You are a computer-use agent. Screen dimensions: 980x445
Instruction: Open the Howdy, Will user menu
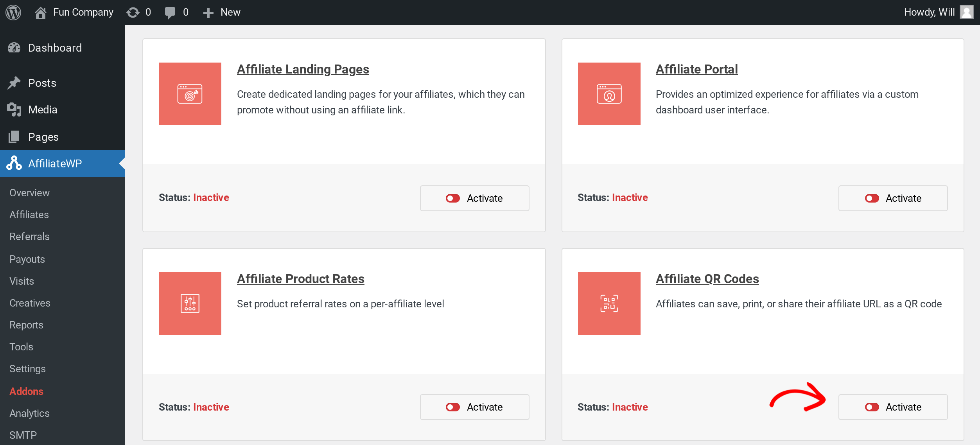(x=930, y=12)
